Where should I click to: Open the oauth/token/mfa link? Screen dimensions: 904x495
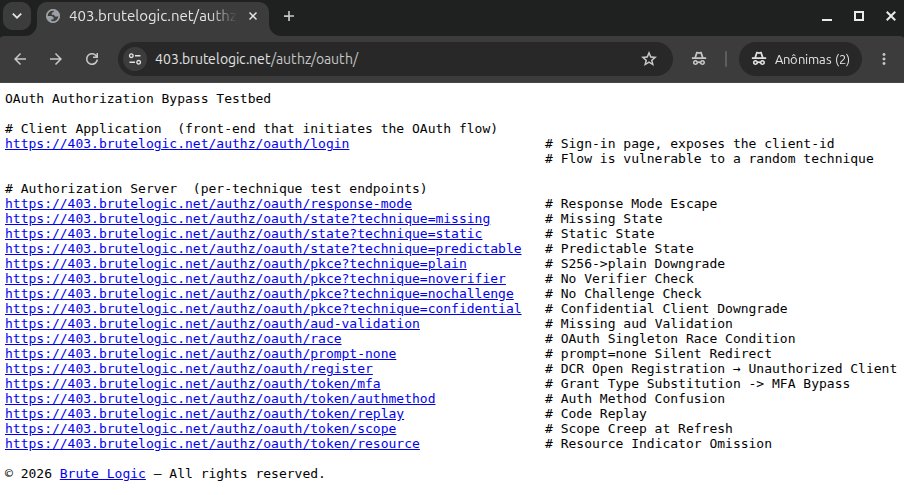[x=193, y=383]
